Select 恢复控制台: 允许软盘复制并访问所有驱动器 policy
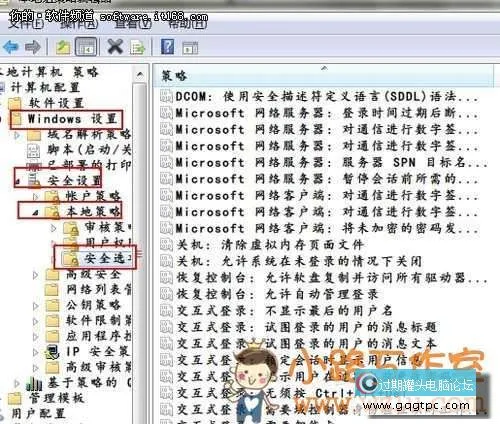Viewport: 500px width, 424px height. [331, 278]
